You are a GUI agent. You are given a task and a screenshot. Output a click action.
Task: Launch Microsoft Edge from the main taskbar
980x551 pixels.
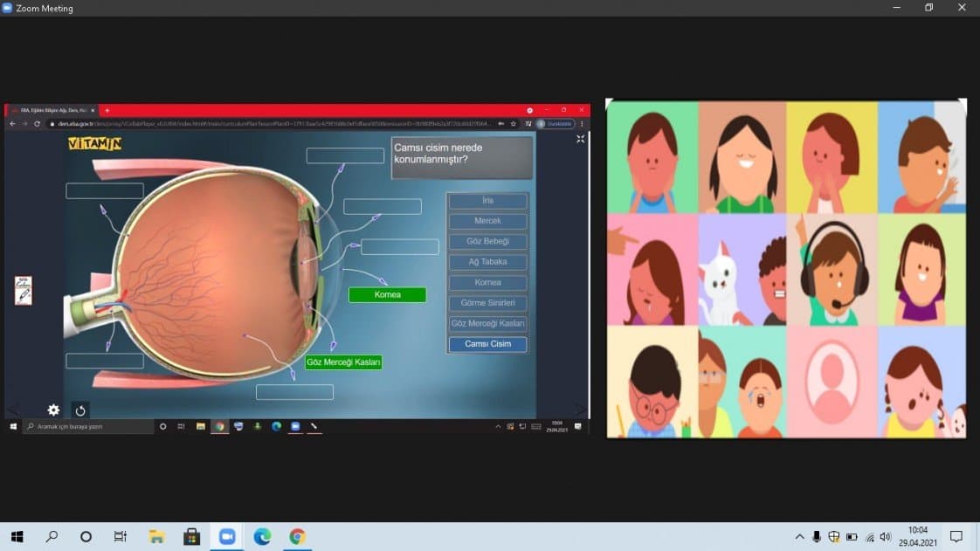pyautogui.click(x=263, y=537)
